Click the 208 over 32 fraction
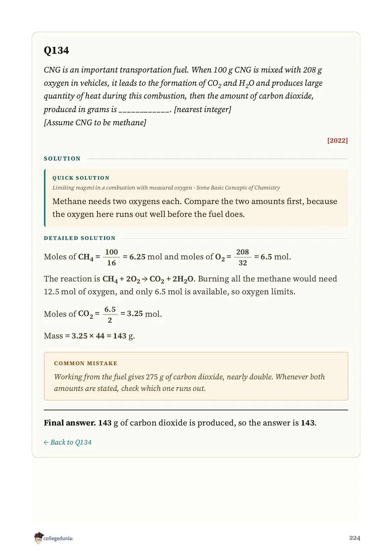 (242, 257)
